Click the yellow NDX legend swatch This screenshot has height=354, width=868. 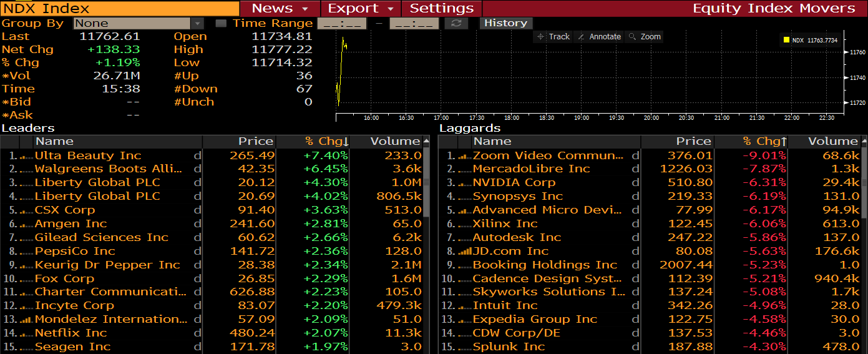click(x=786, y=40)
